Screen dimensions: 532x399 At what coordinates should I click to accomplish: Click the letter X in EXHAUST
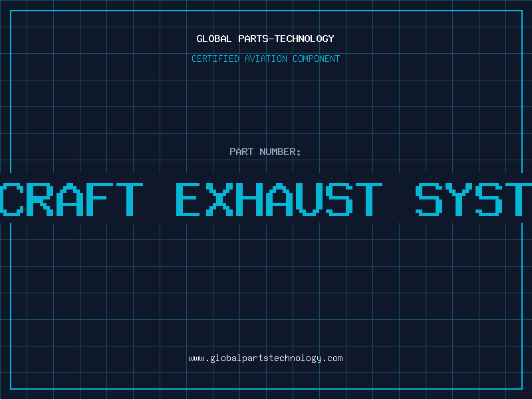219,199
